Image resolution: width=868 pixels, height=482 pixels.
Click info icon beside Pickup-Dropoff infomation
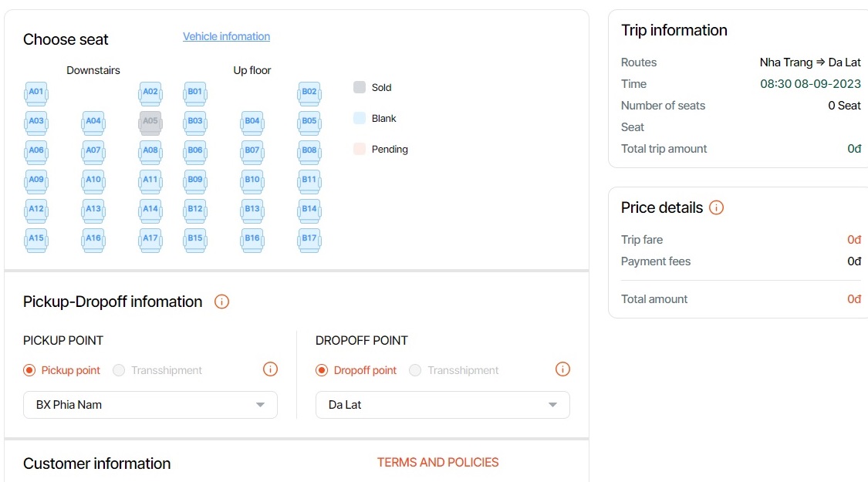tap(221, 302)
